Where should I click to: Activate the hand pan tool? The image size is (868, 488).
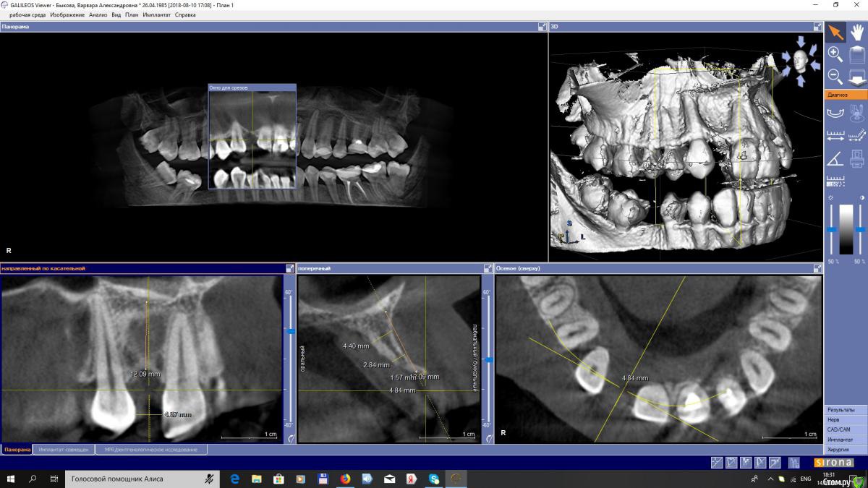[x=857, y=32]
